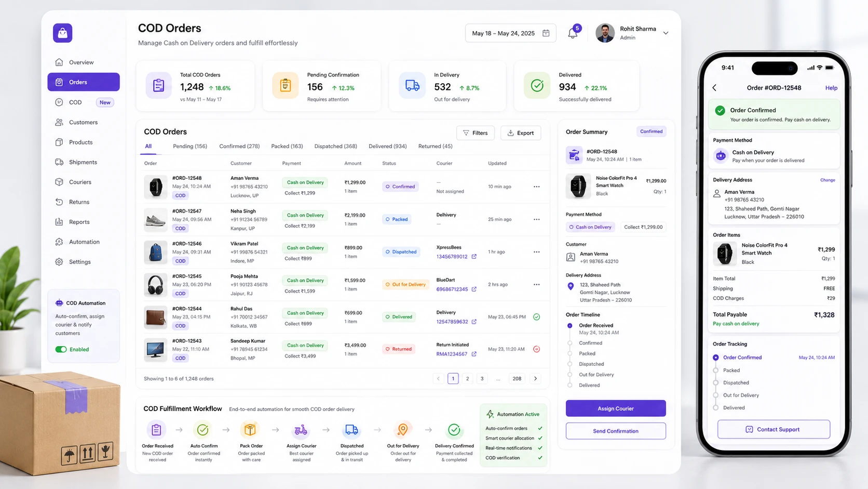868x489 pixels.
Task: Open tracking link for 69686712345
Action: (x=474, y=289)
